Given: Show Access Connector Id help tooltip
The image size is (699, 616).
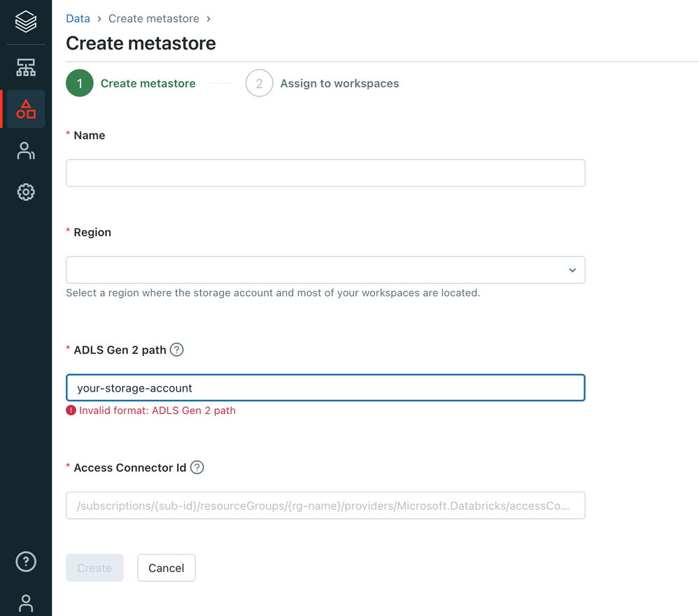Looking at the screenshot, I should tap(197, 467).
